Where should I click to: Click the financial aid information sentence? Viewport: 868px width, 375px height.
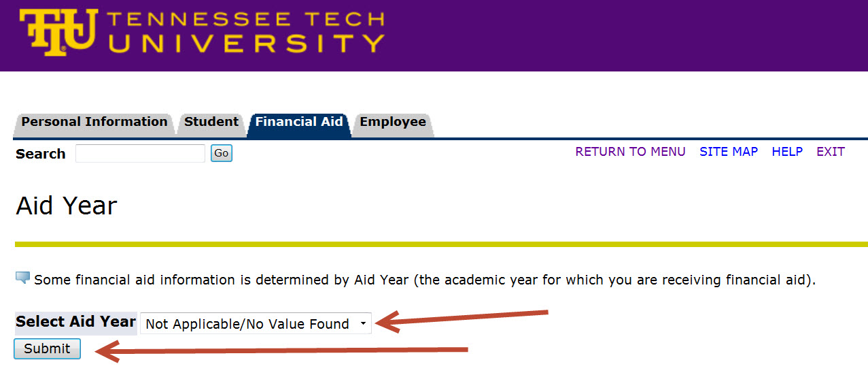point(424,280)
